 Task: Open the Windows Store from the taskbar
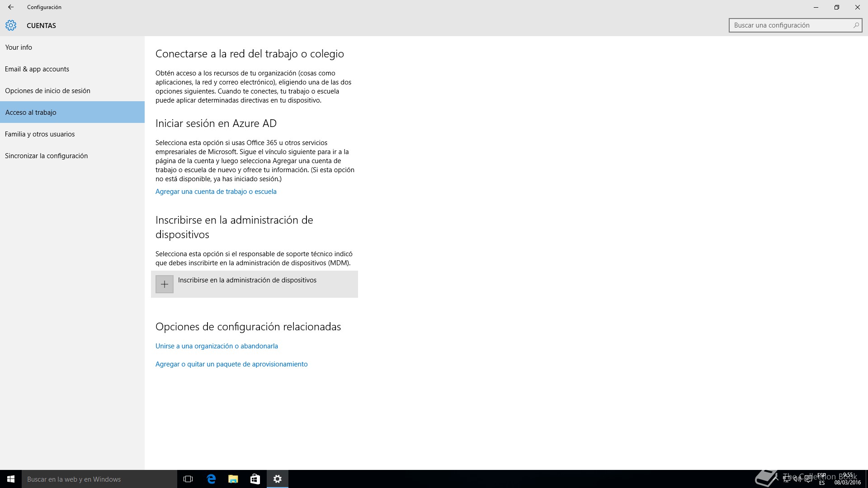(255, 479)
